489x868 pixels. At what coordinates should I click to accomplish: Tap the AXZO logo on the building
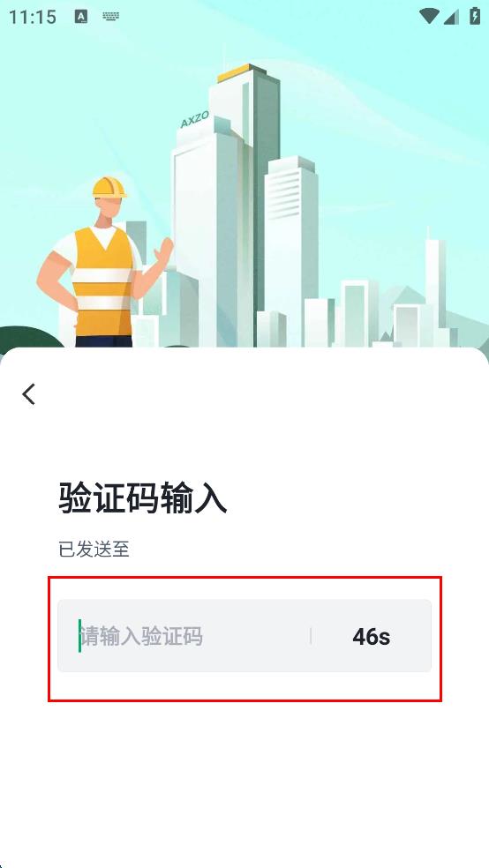point(194,119)
